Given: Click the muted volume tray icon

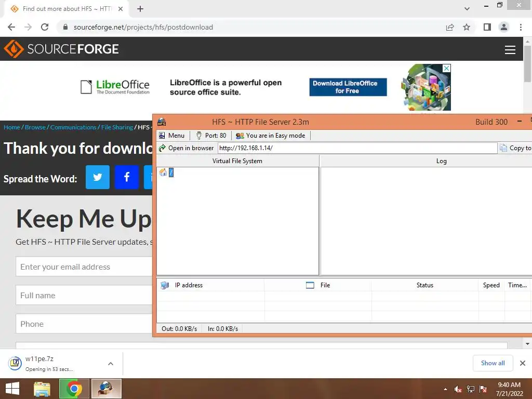Looking at the screenshot, I should (x=458, y=389).
